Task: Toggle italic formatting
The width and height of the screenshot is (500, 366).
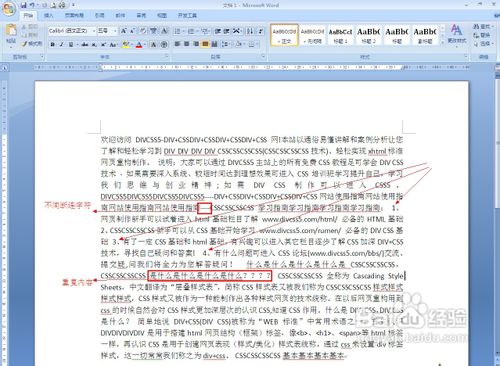Action: (x=61, y=44)
